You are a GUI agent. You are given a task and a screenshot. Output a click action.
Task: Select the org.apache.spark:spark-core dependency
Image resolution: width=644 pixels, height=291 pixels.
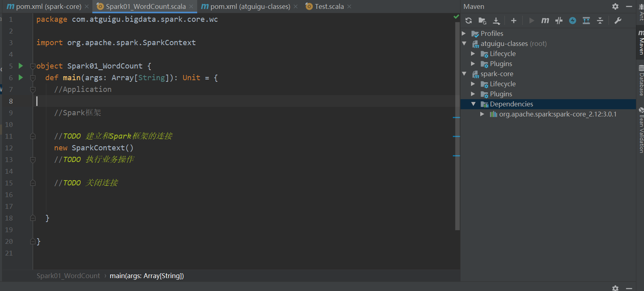[x=557, y=114]
